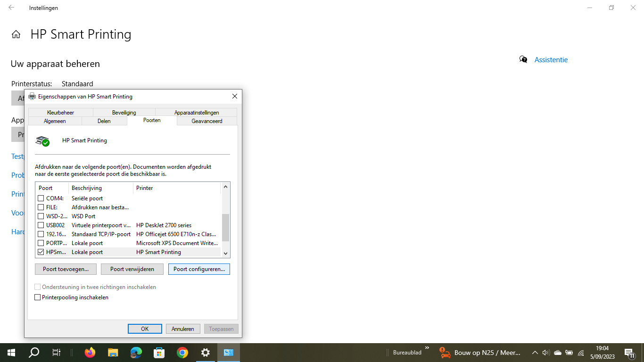Click the Settings gear taskbar icon

tap(205, 352)
